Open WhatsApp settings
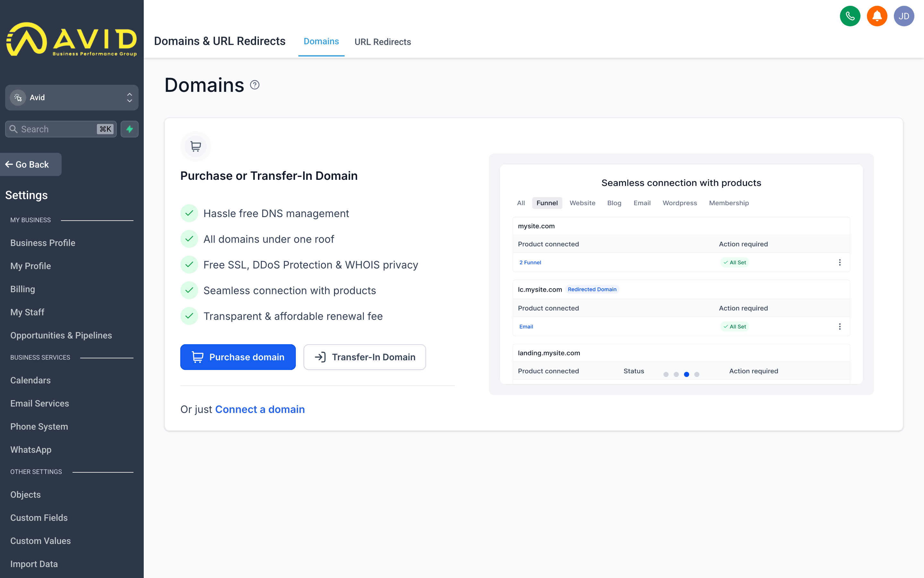 pos(31,450)
